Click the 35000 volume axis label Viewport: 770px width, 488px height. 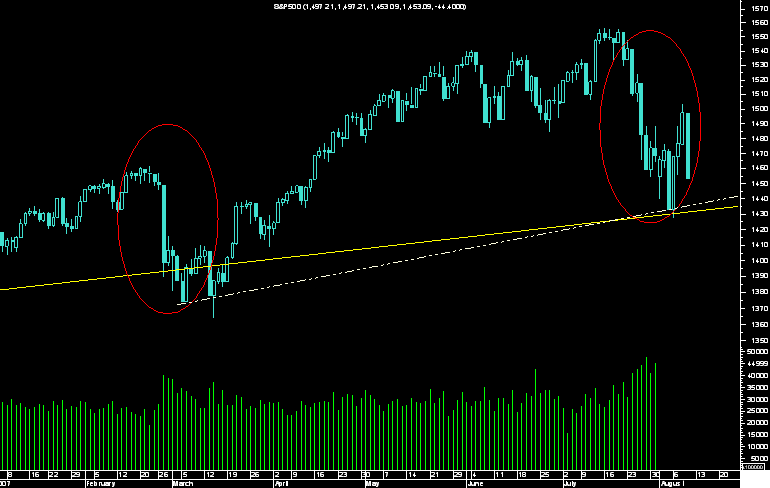(758, 388)
